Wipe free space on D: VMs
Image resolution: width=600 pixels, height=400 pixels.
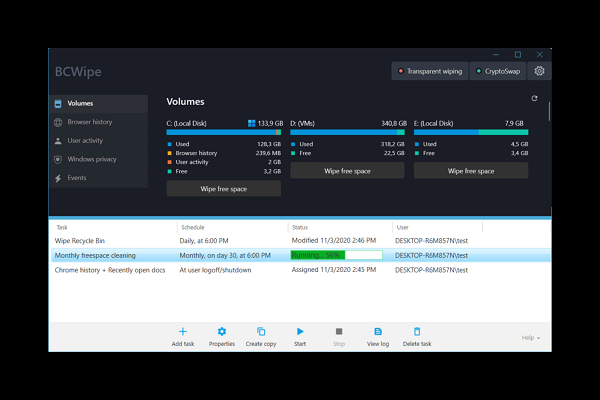click(347, 171)
